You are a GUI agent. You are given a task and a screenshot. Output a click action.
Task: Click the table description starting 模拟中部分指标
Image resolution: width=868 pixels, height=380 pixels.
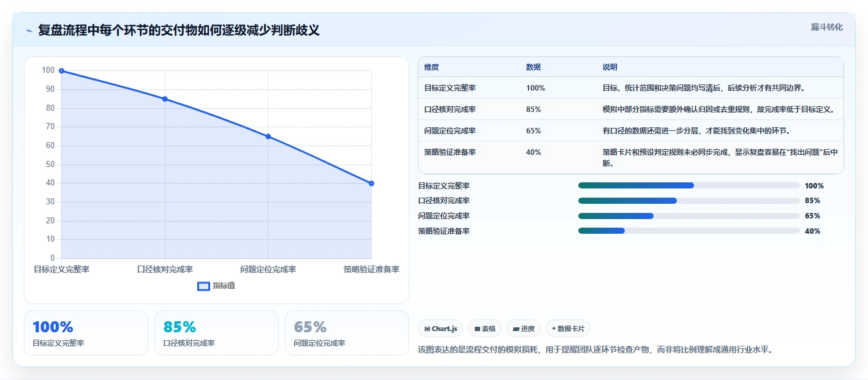(x=719, y=110)
